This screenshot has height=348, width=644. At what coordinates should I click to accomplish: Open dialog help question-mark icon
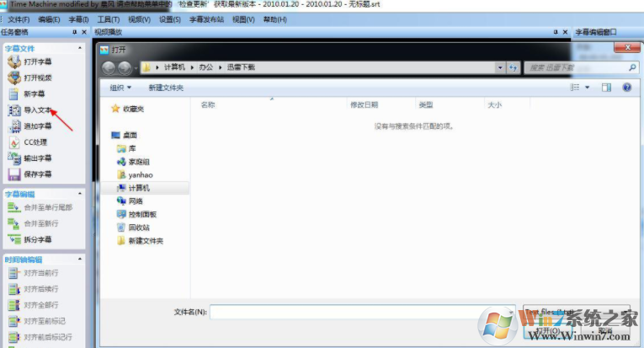pos(627,87)
